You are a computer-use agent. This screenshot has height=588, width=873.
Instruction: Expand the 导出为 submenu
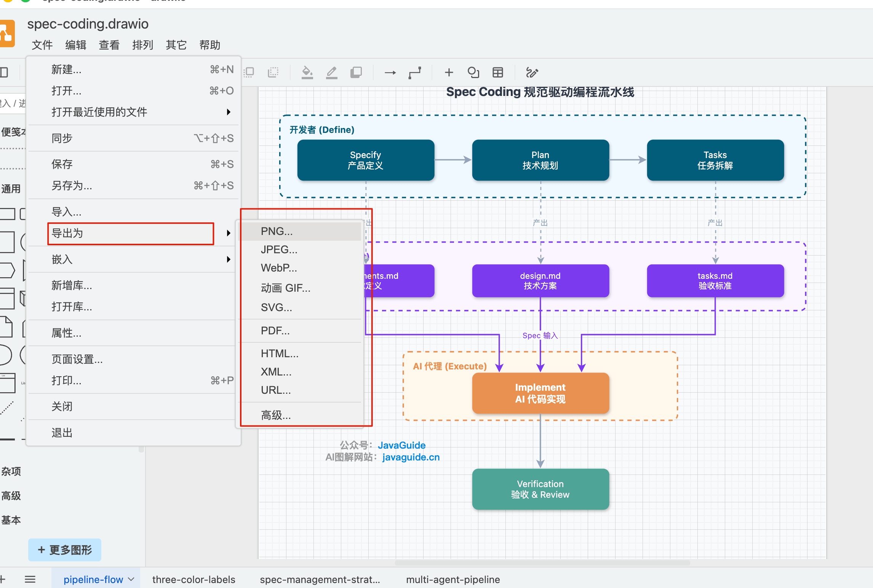(x=133, y=233)
